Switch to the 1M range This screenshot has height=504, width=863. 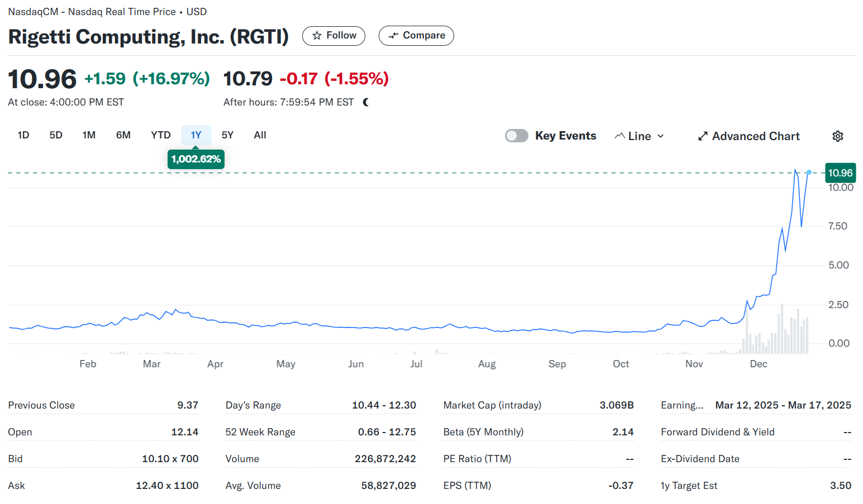[x=89, y=135]
